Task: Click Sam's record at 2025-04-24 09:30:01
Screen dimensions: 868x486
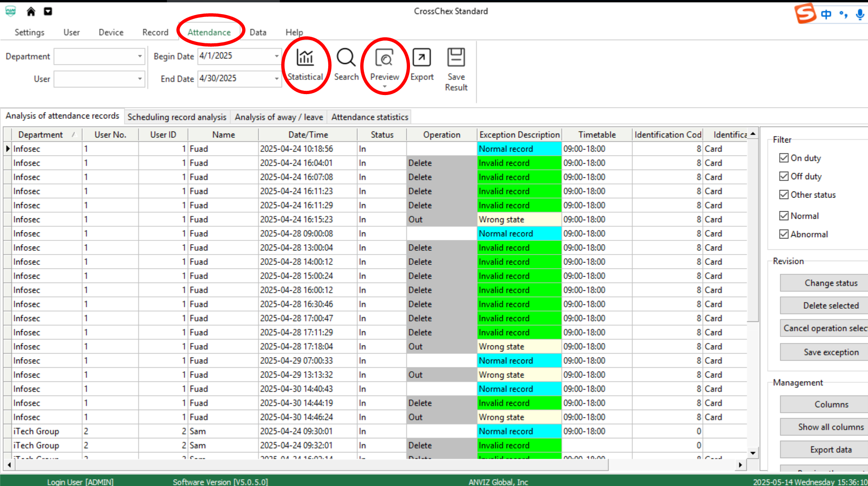Action: click(x=375, y=431)
